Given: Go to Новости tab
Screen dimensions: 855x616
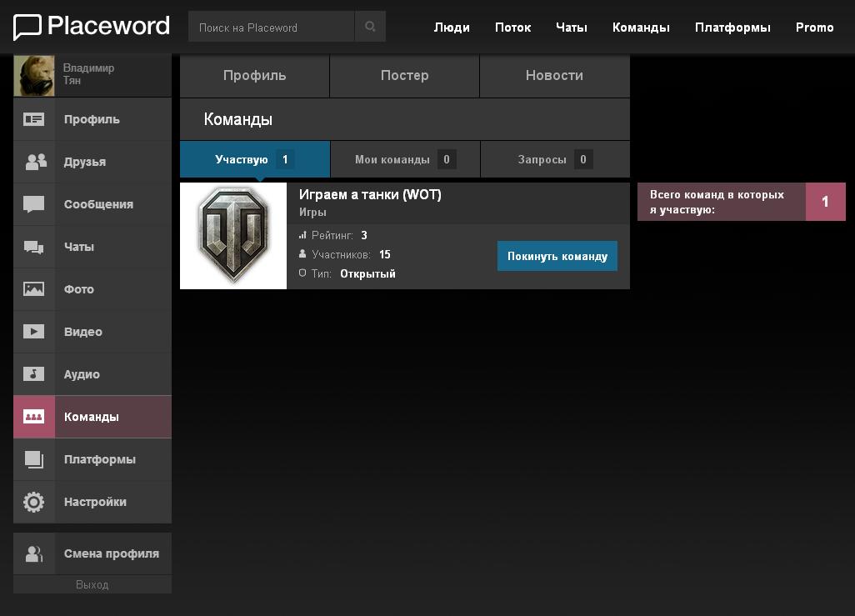Looking at the screenshot, I should click(x=554, y=76).
